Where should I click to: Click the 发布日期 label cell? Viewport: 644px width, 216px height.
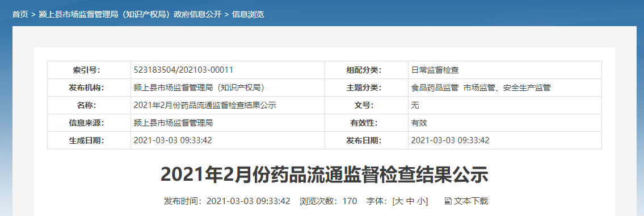[x=367, y=141]
